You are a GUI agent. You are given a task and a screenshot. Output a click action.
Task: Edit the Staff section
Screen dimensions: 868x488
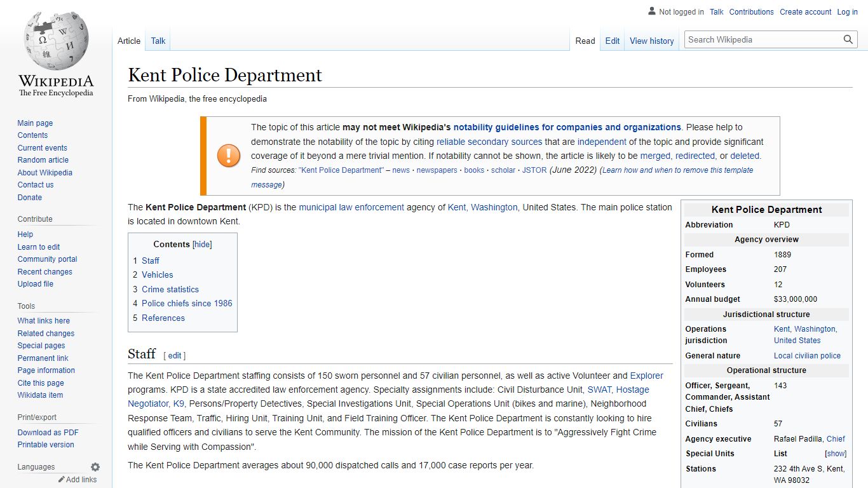(175, 356)
